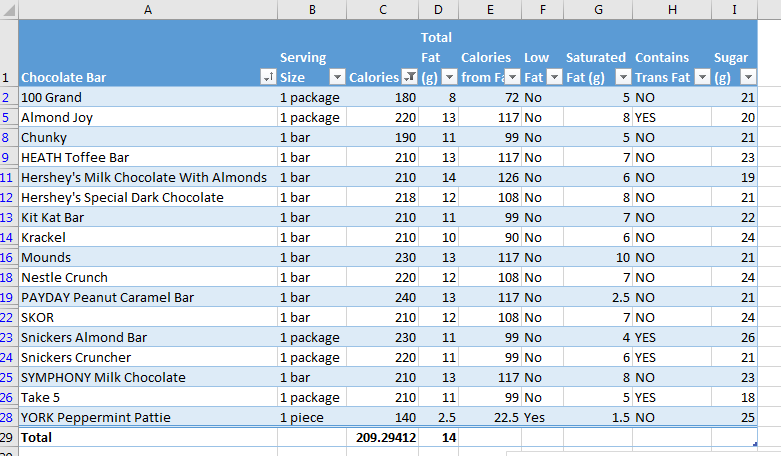781x456 pixels.
Task: Expand the Serving Size filter dropdown
Action: 337,77
